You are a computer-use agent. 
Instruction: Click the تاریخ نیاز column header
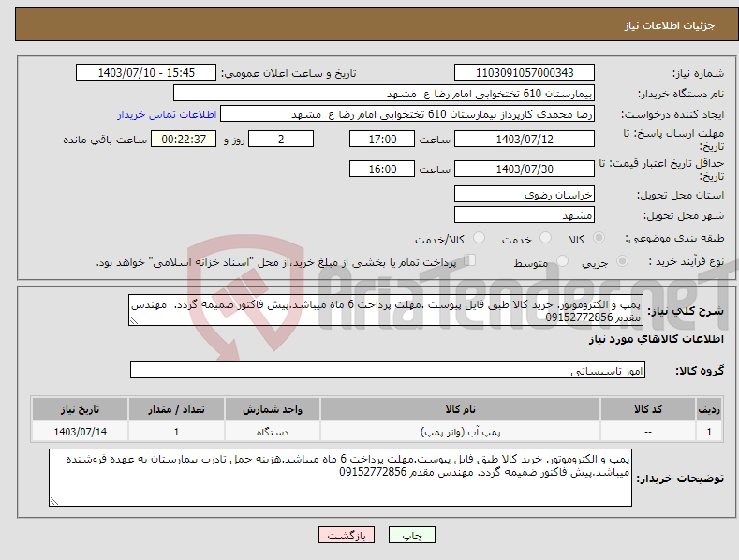point(80,409)
